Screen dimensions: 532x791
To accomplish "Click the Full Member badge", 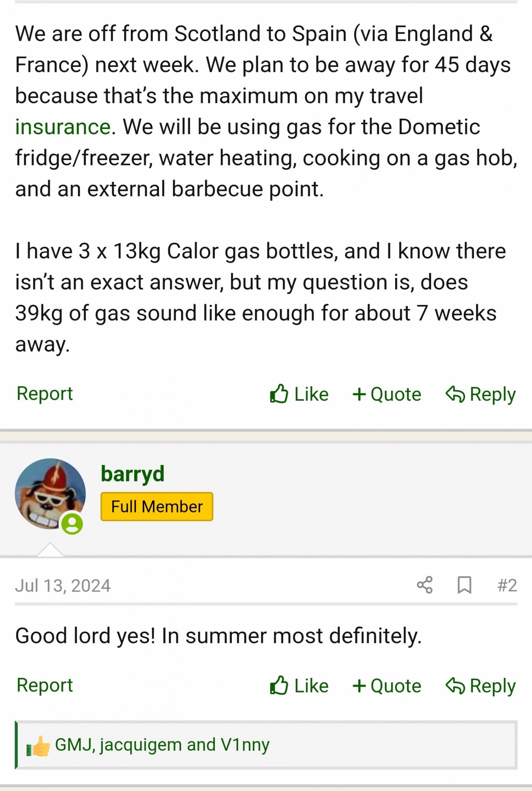I will (x=157, y=507).
